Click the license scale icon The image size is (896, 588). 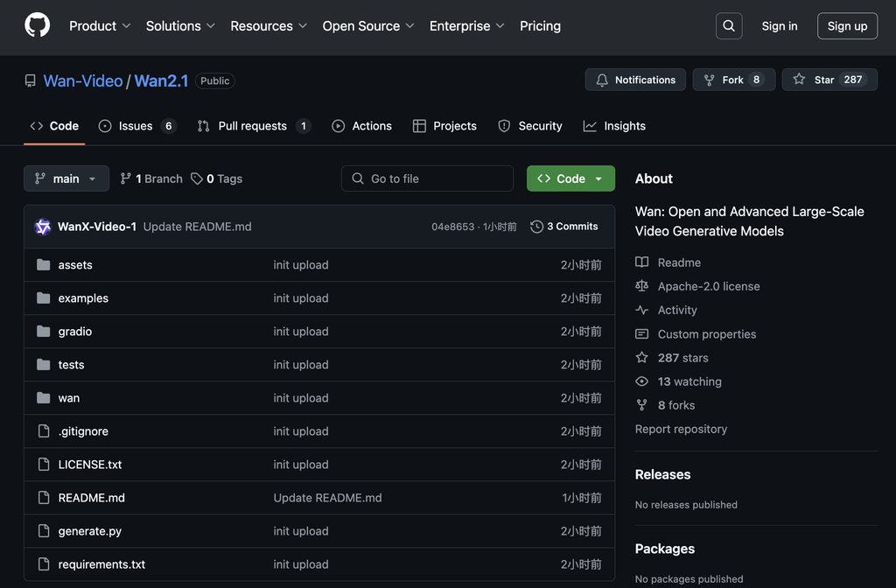point(641,286)
